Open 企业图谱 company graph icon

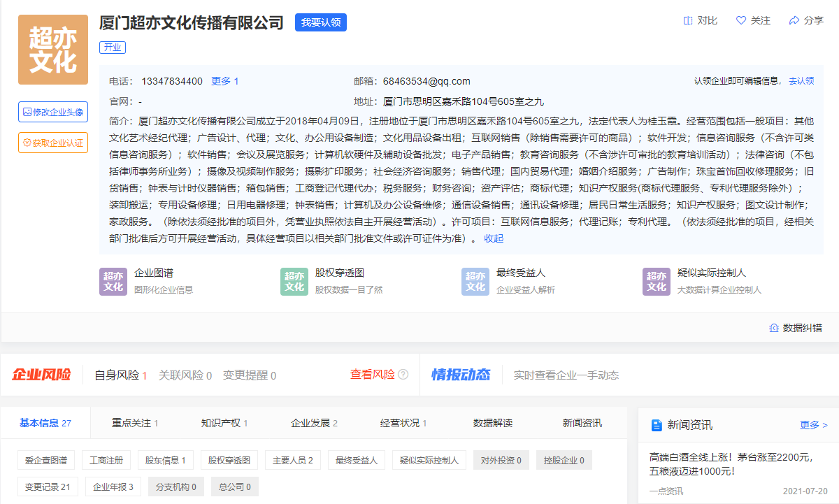[x=113, y=281]
